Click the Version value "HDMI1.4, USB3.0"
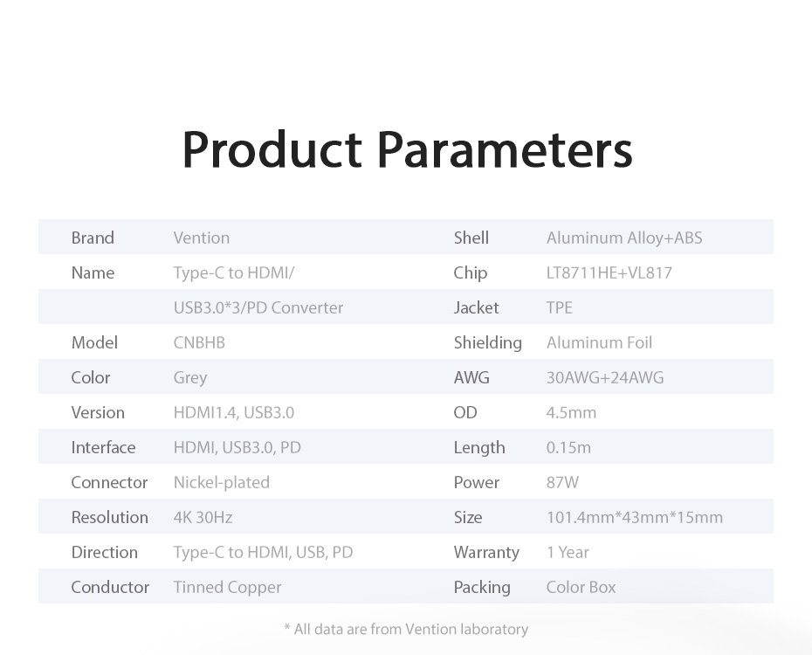 234,412
